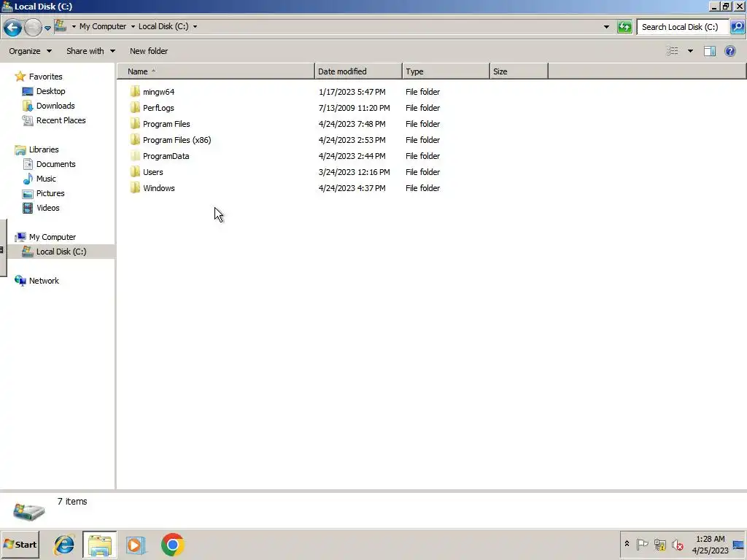Click date 7/13/2009 11:20 PM cell

click(x=355, y=108)
